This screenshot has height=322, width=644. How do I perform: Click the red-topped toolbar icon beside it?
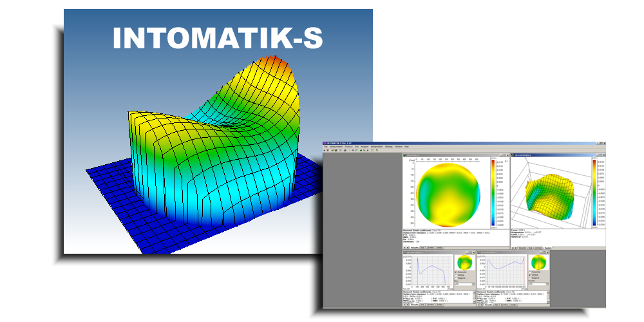pyautogui.click(x=328, y=150)
